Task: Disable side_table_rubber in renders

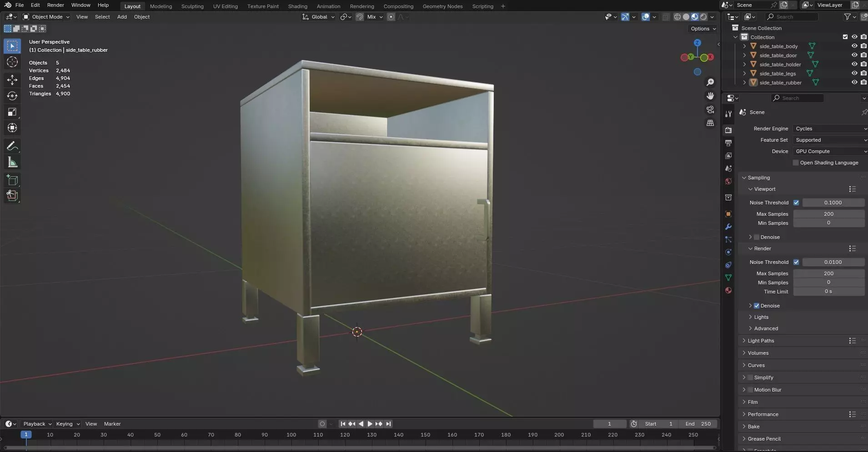Action: 863,82
